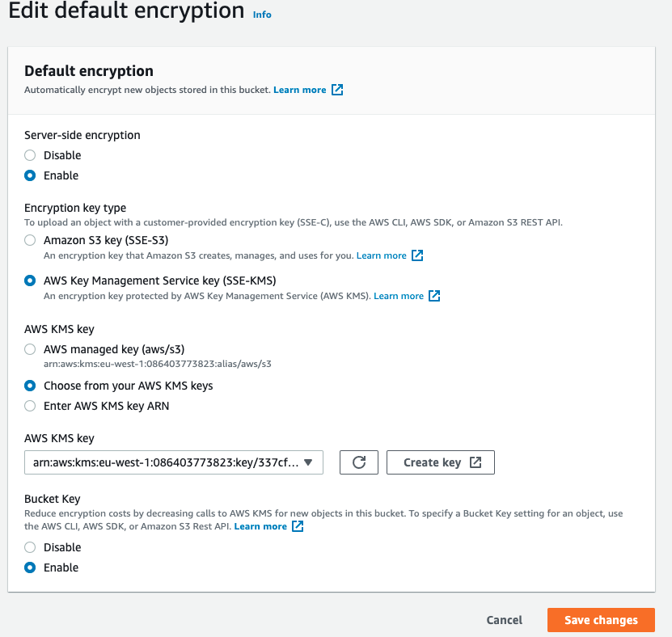
Task: Click external link icon beside SSE-S3 Learn more
Action: click(x=417, y=255)
